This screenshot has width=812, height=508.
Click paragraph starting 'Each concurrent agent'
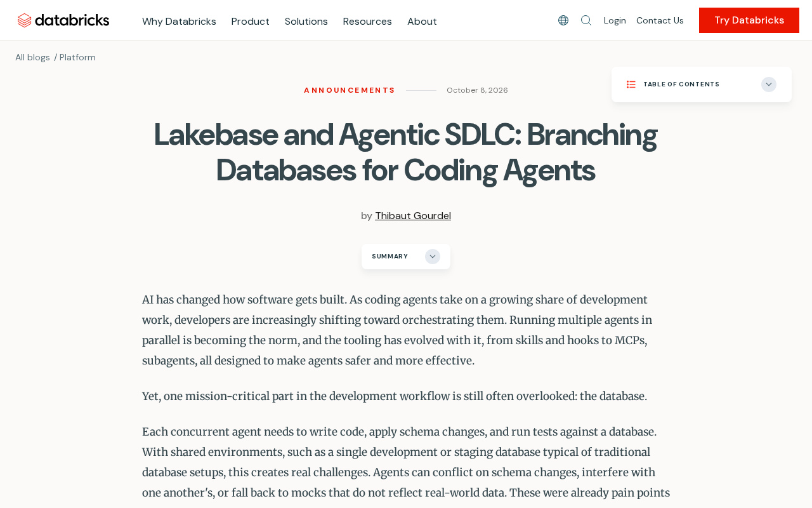(406, 465)
